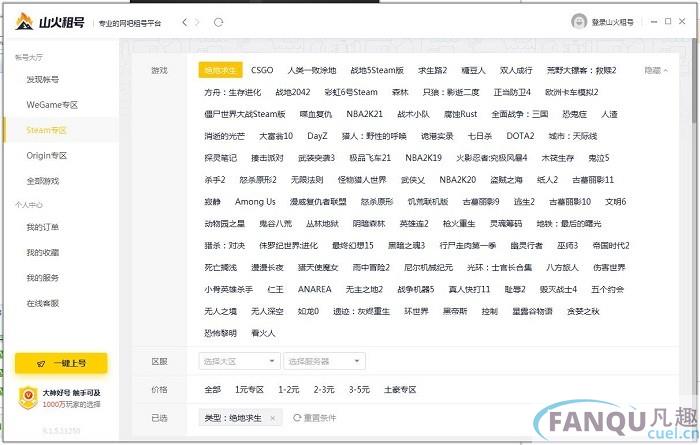Open WeGame专区 in sidebar
Screen dimensions: 700x445
click(x=52, y=105)
